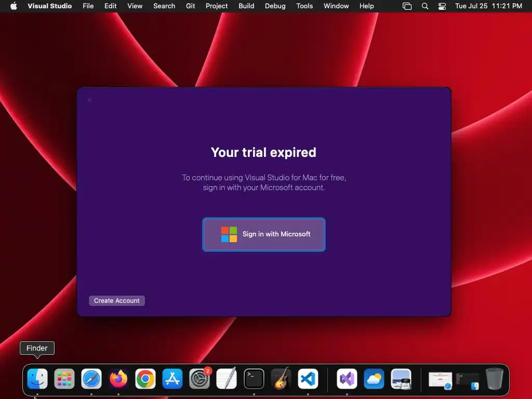
Task: Open the View menu
Action: (135, 6)
